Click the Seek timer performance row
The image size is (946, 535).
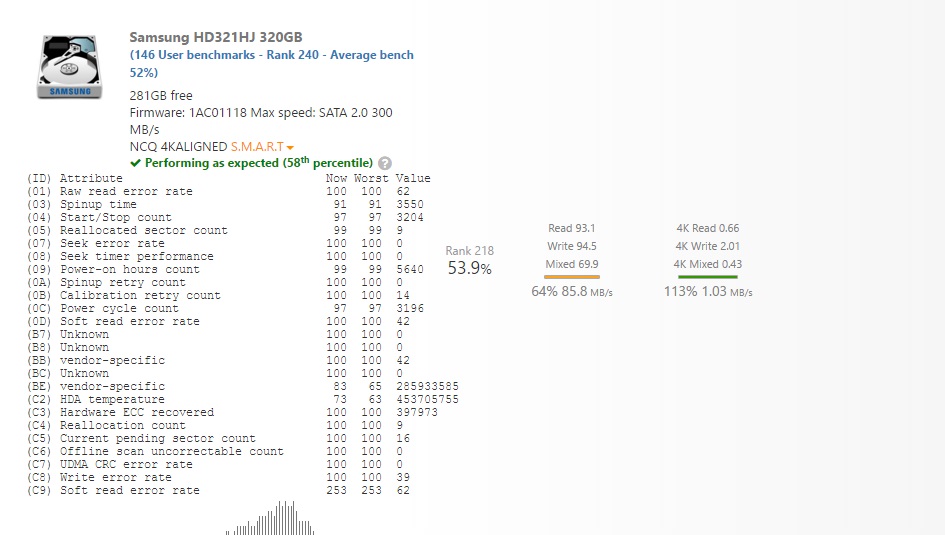point(215,256)
